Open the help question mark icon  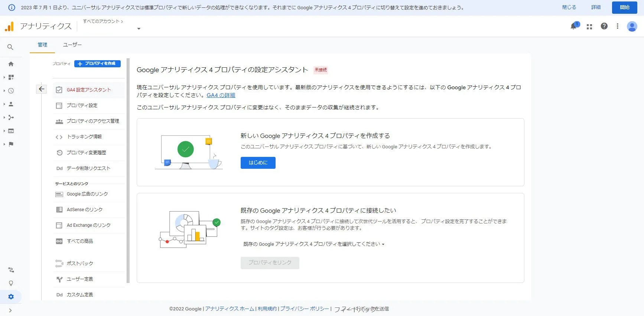pyautogui.click(x=604, y=26)
